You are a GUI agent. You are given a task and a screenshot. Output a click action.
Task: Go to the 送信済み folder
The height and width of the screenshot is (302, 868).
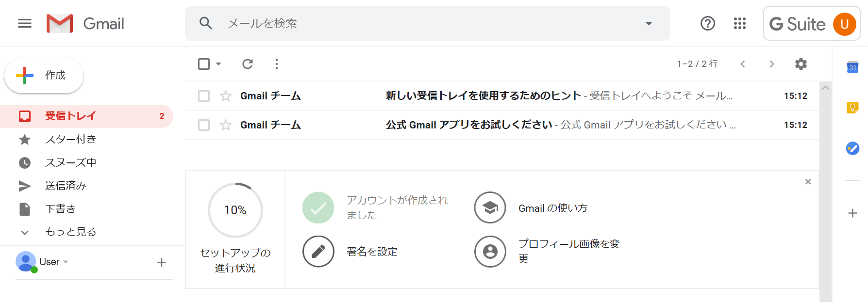(66, 186)
